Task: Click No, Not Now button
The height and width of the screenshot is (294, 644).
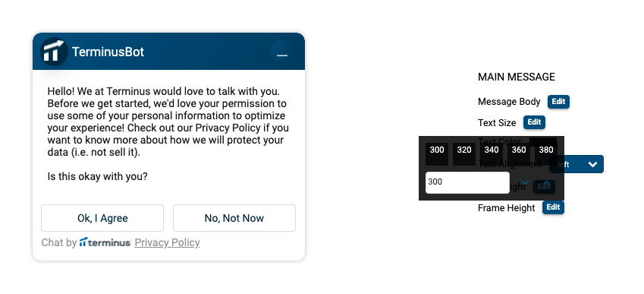Action: tap(234, 218)
